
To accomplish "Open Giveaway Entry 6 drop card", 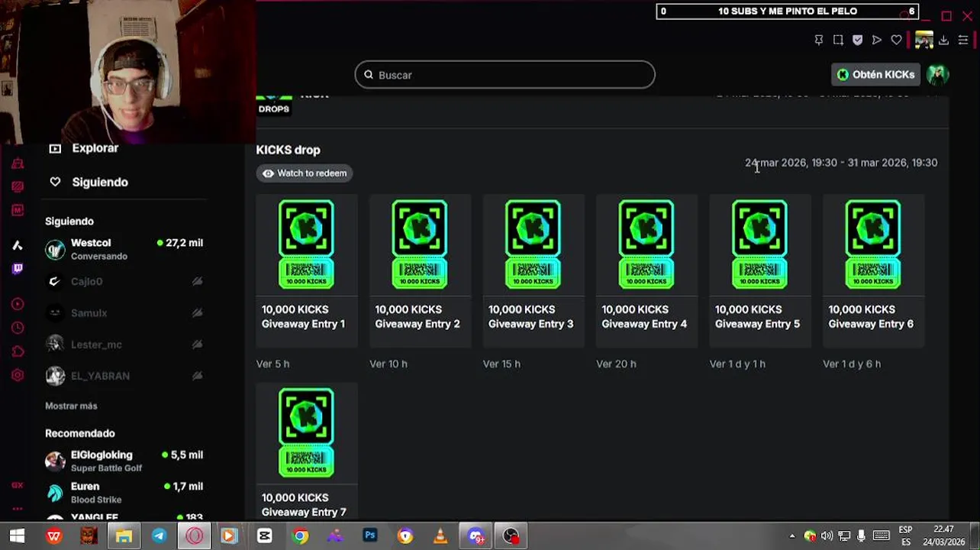I will (873, 270).
